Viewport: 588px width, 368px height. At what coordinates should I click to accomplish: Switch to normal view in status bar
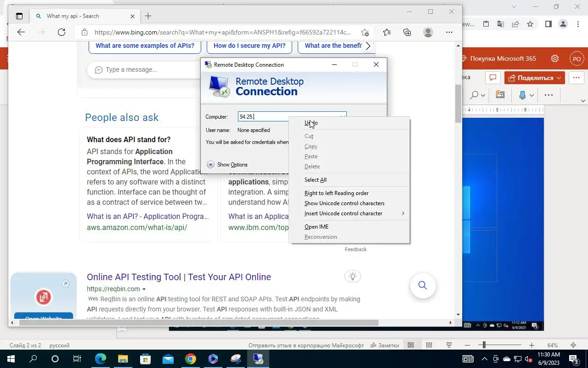[x=411, y=345]
